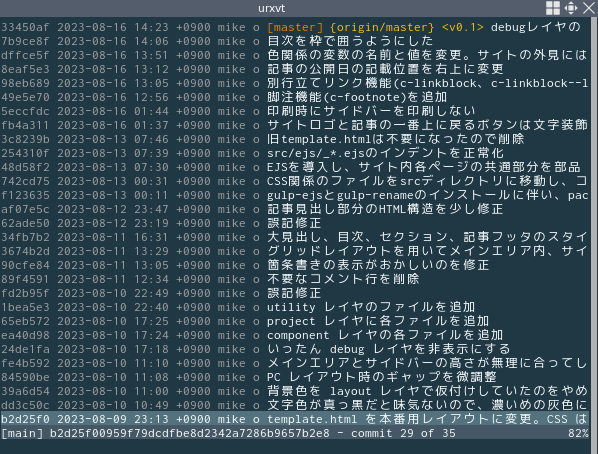598x454 pixels.
Task: Select commit 1bea5e3 about utility layer
Action: 295,307
